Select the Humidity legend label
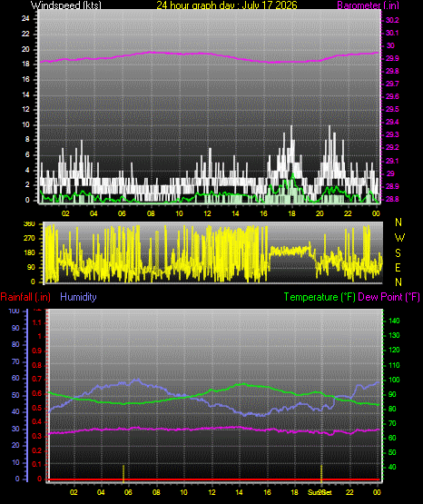This screenshot has width=423, height=504. 78,297
